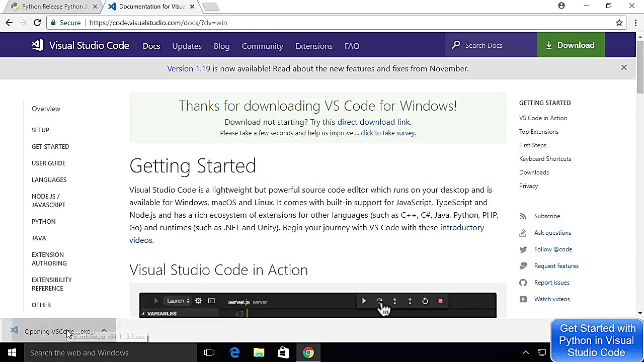The height and width of the screenshot is (362, 644).
Task: Open the Version 1.19 link
Action: 189,68
